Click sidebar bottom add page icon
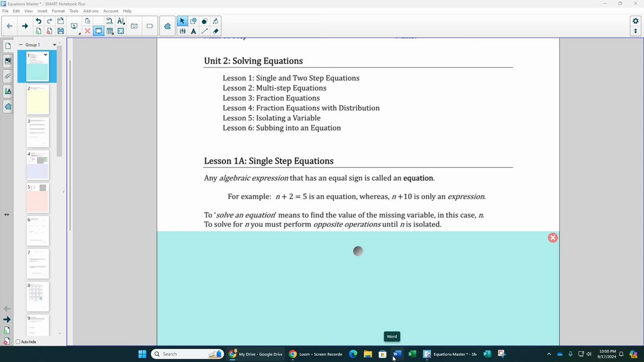Viewport: 644px width, 362px height. pyautogui.click(x=7, y=330)
